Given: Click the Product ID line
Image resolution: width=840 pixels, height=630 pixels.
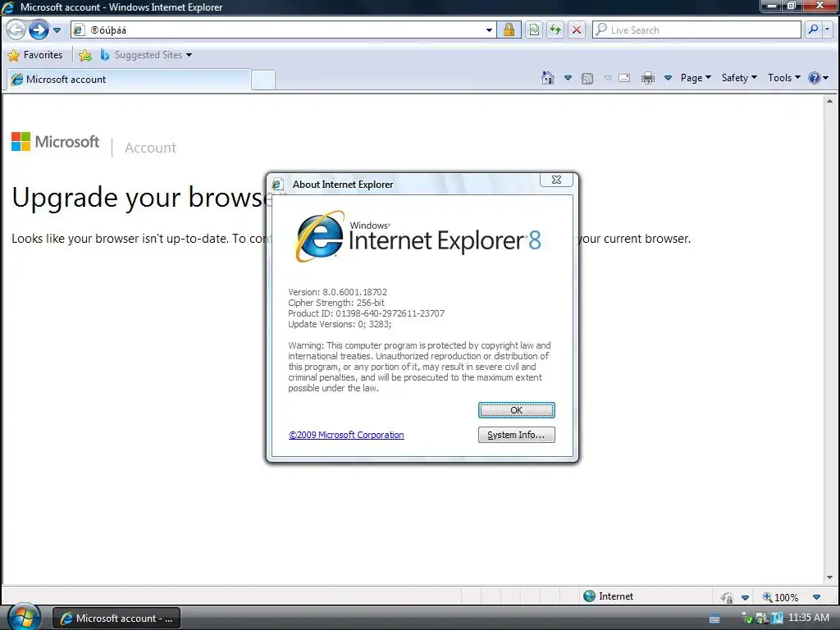Looking at the screenshot, I should coord(367,313).
